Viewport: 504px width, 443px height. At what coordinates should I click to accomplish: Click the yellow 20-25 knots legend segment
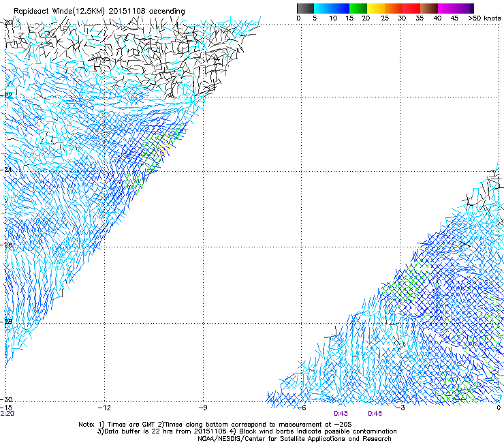point(376,8)
